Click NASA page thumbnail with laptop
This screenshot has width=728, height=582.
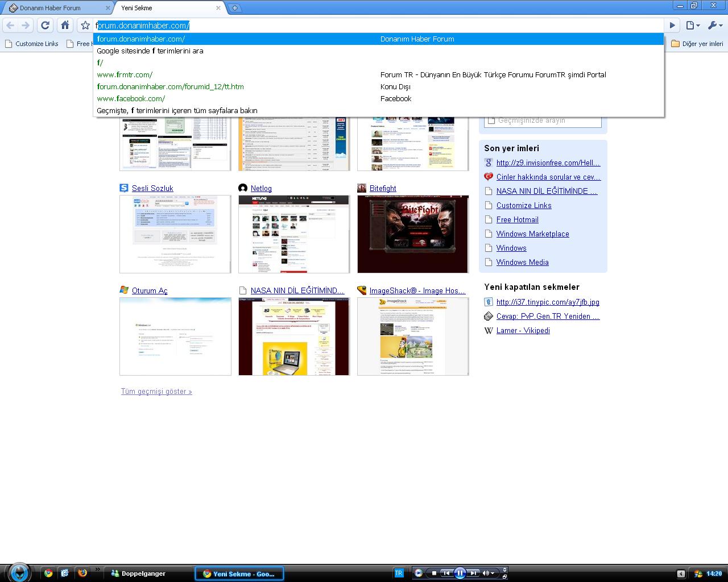tap(294, 336)
